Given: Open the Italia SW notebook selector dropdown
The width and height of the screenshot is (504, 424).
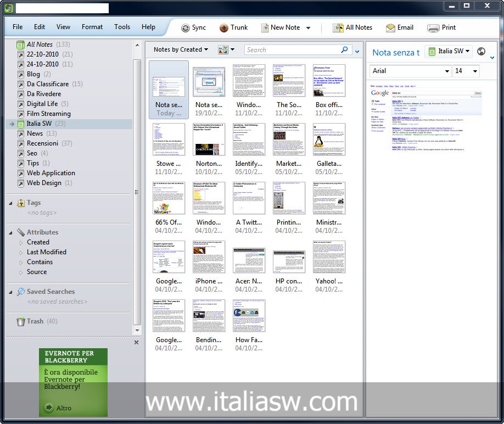Looking at the screenshot, I should click(449, 51).
